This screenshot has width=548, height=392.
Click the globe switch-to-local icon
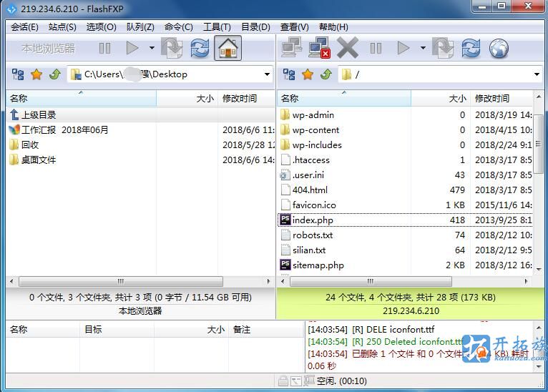[x=499, y=48]
